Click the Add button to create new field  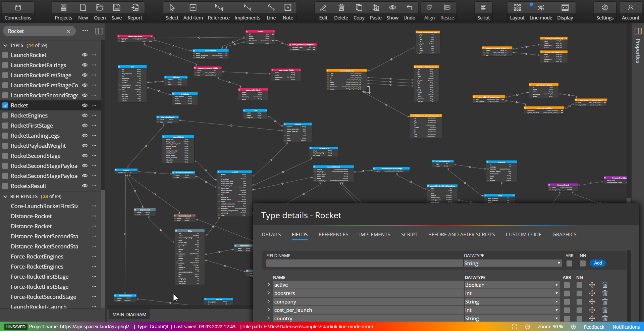pyautogui.click(x=597, y=263)
